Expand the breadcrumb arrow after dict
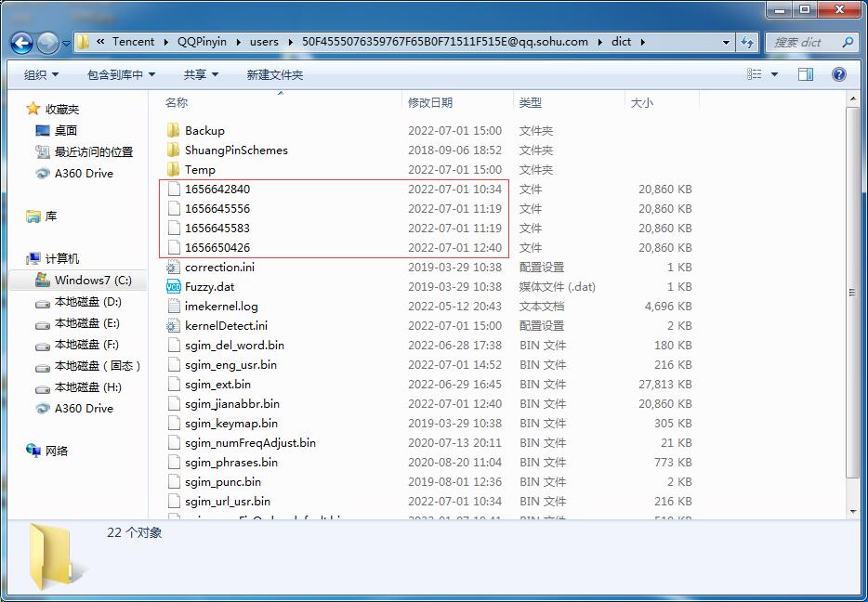The width and height of the screenshot is (868, 602). pyautogui.click(x=641, y=42)
